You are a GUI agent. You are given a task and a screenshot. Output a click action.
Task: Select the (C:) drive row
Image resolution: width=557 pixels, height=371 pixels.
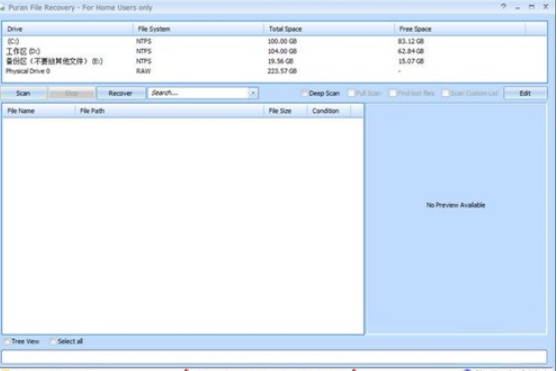[x=274, y=41]
